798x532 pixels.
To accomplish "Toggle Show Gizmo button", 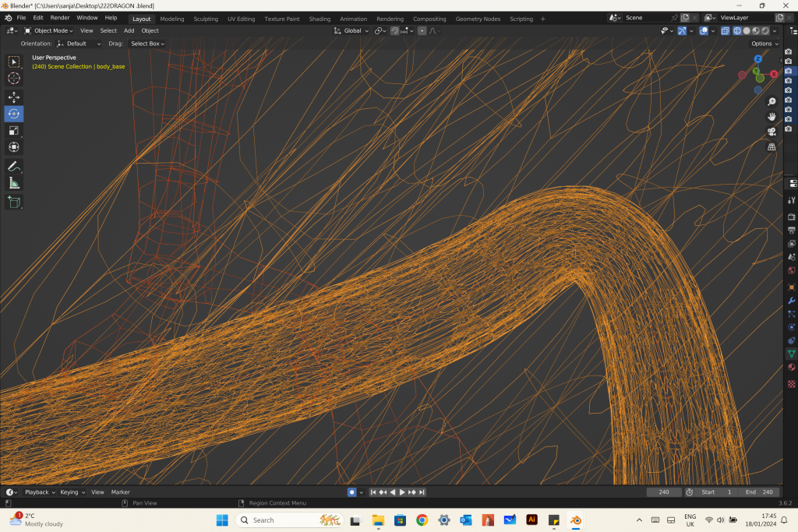I will pyautogui.click(x=681, y=31).
